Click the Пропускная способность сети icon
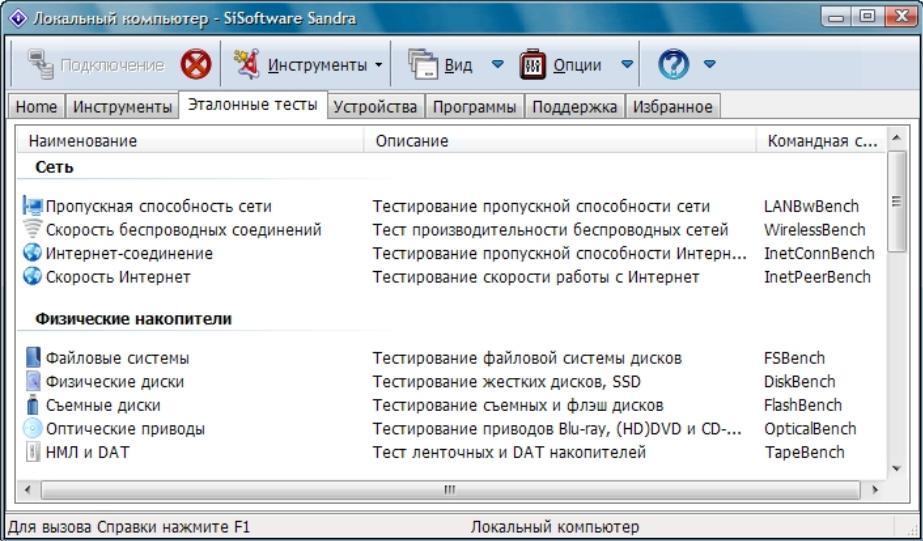The height and width of the screenshot is (541, 923). 32,206
